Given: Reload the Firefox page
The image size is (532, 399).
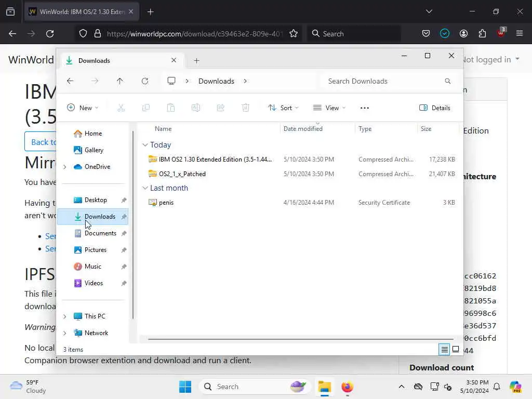Looking at the screenshot, I should pyautogui.click(x=50, y=34).
